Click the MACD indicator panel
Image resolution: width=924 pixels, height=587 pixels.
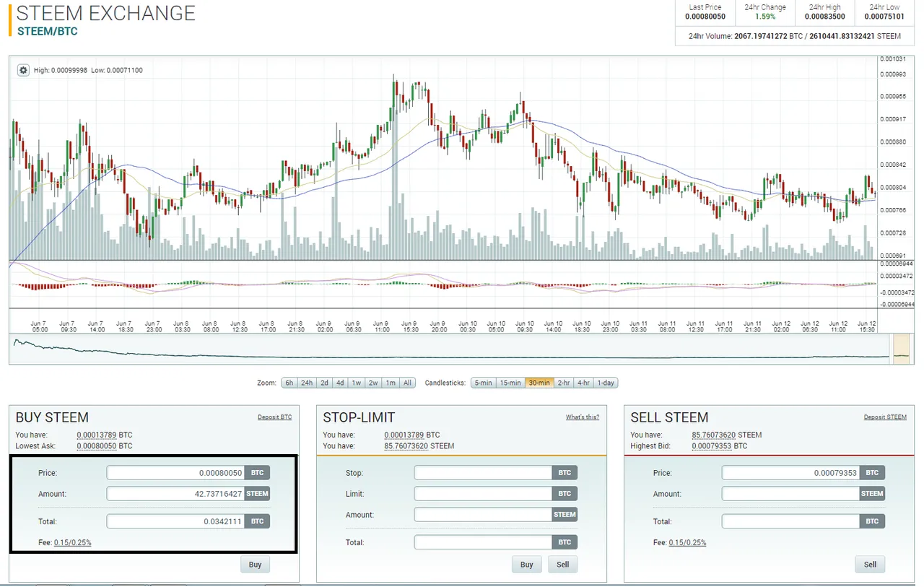443,284
